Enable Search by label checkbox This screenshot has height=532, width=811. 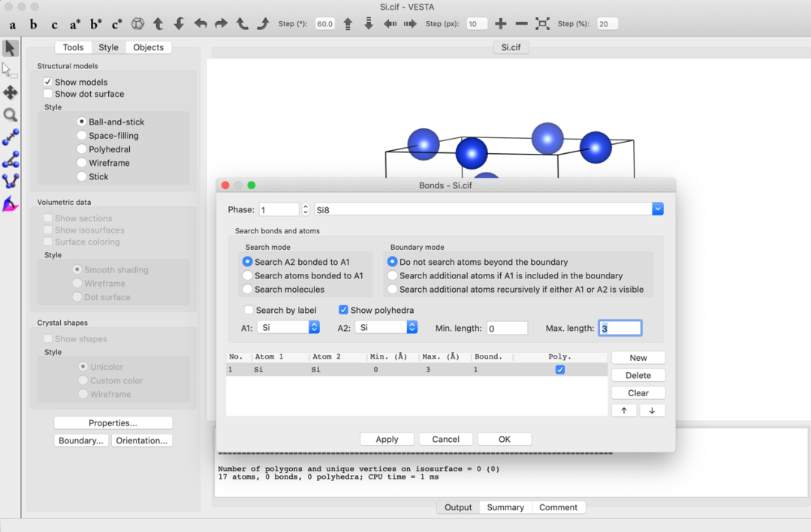coord(249,310)
